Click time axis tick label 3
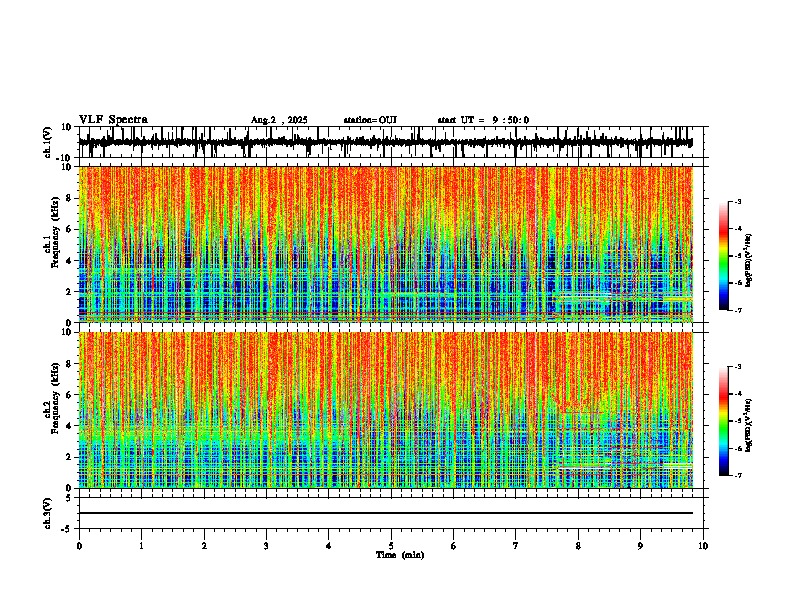792x612 pixels. tap(266, 546)
